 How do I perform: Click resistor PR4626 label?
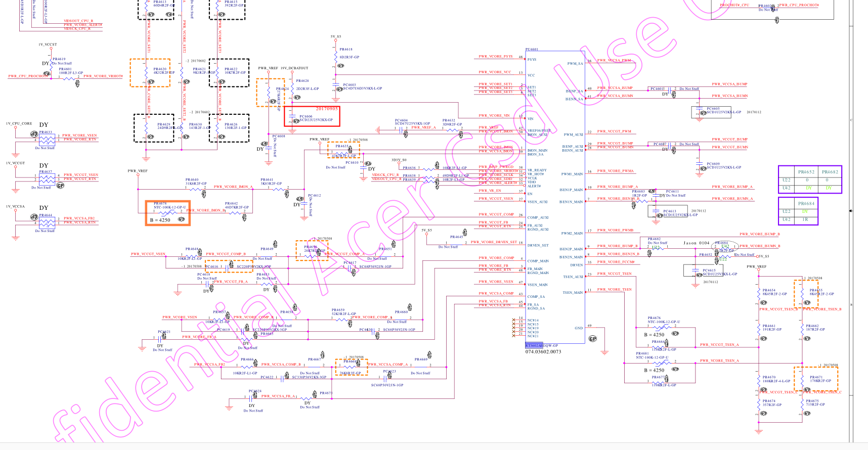(231, 124)
